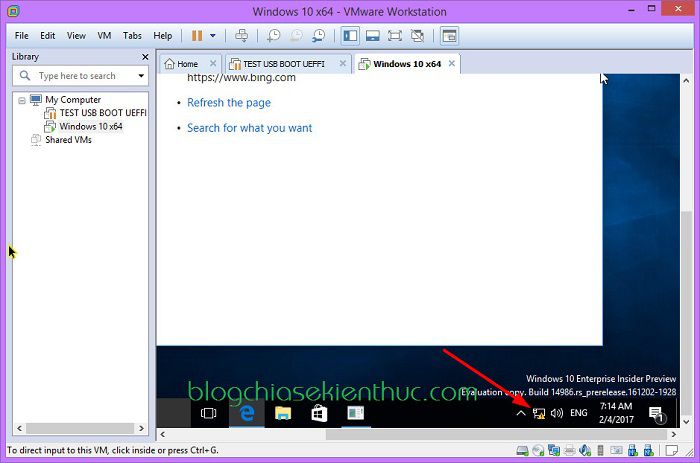Close the Home tab
Viewport: 700px width, 463px height.
tap(213, 63)
